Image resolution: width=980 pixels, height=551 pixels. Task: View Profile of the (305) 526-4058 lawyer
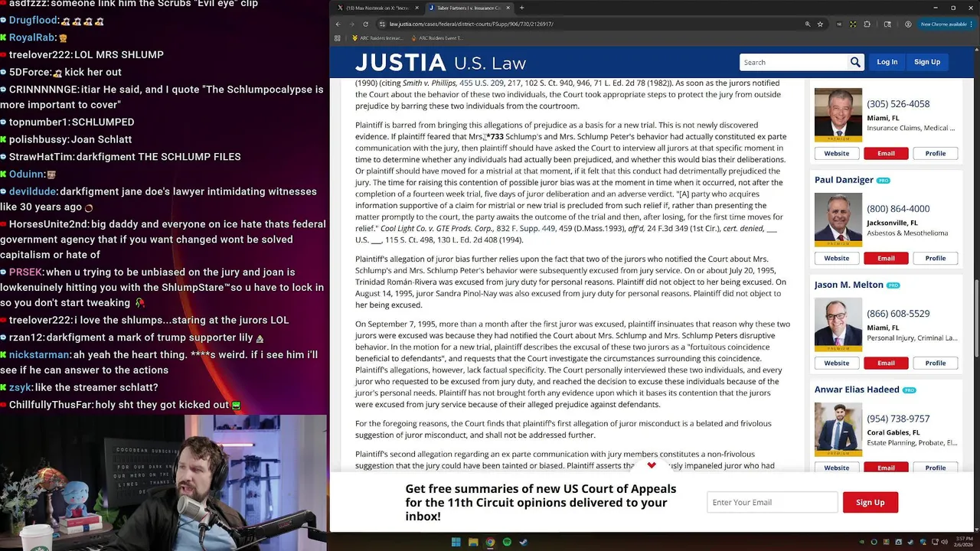(936, 153)
